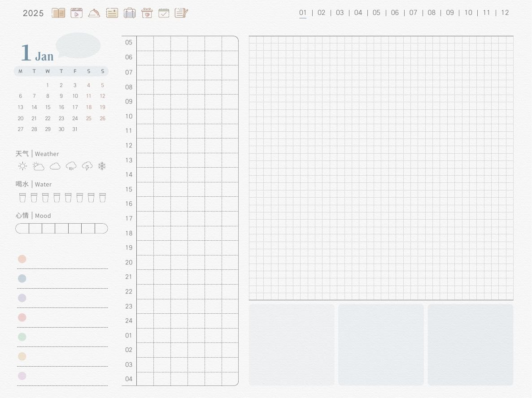This screenshot has width=532, height=398.
Task: Tap the blue color dot label
Action: click(x=22, y=278)
